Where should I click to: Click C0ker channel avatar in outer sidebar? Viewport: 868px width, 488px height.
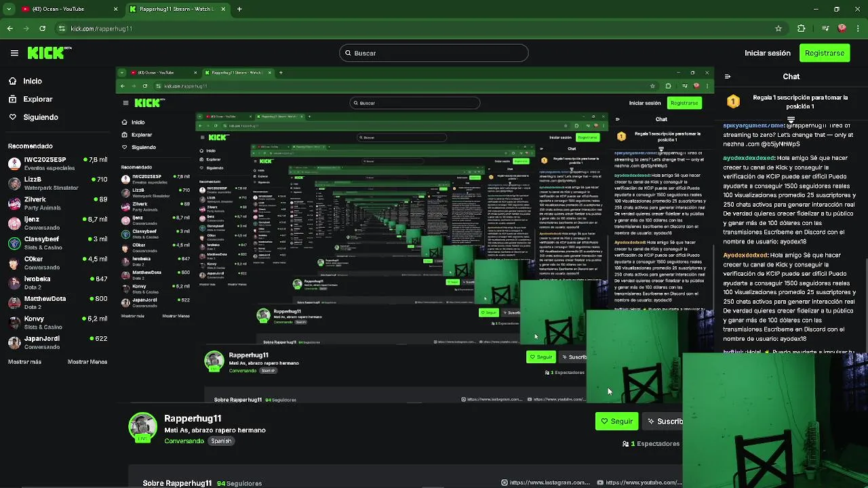pos(14,263)
